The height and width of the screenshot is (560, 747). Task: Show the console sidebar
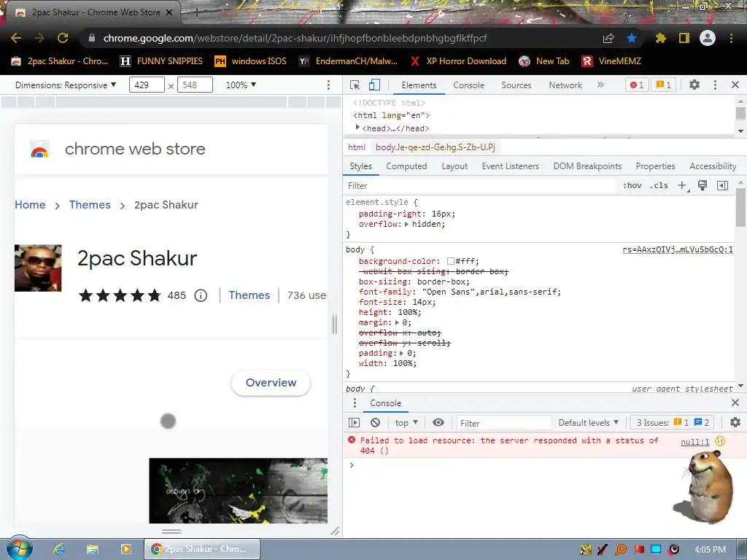(x=354, y=422)
